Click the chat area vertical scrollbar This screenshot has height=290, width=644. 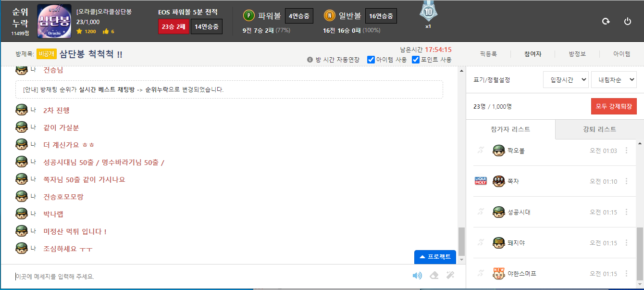pos(461,241)
